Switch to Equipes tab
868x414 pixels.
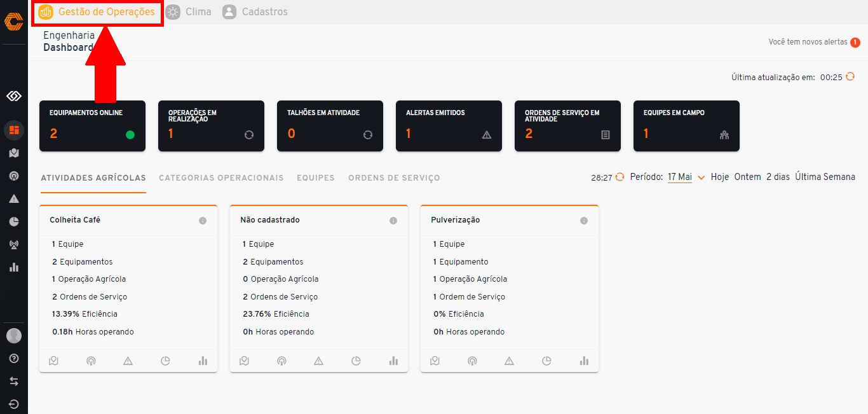tap(316, 178)
